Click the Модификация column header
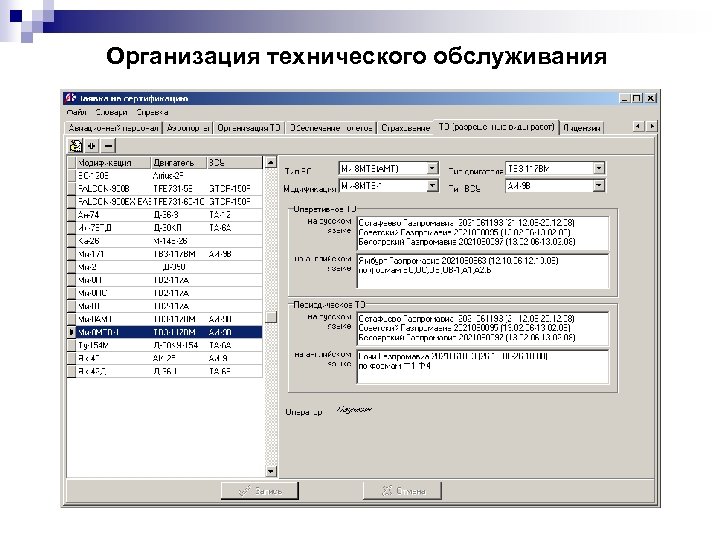720x540 pixels. tap(113, 163)
